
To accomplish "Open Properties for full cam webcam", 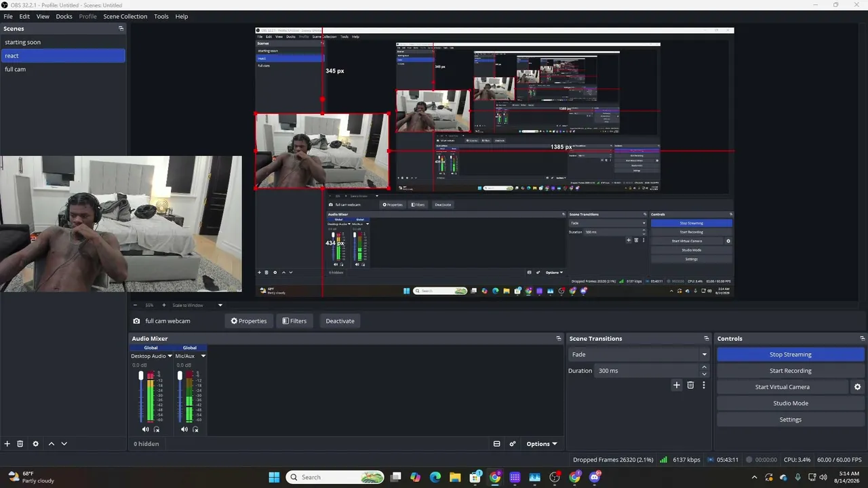I will (249, 321).
